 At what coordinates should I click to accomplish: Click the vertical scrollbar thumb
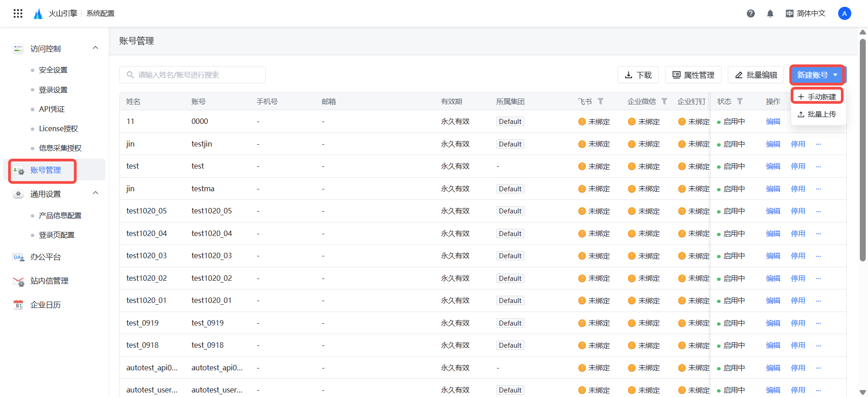click(862, 149)
